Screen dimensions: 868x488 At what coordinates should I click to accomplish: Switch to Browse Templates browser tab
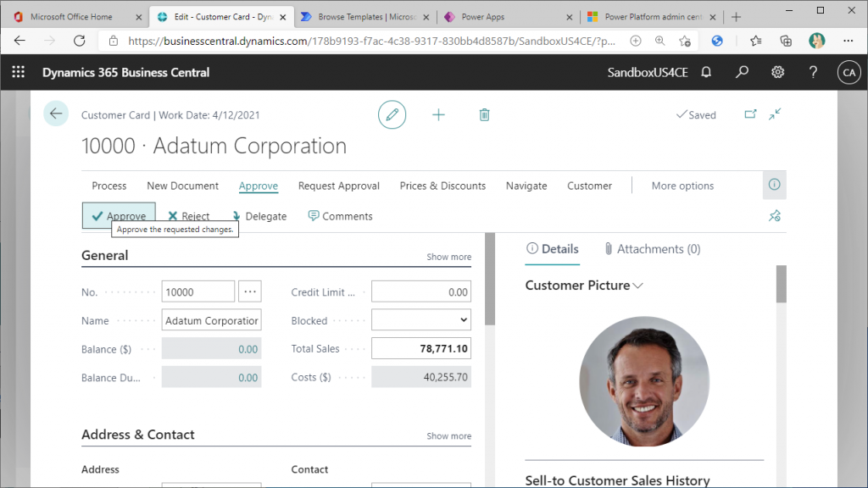pos(364,17)
